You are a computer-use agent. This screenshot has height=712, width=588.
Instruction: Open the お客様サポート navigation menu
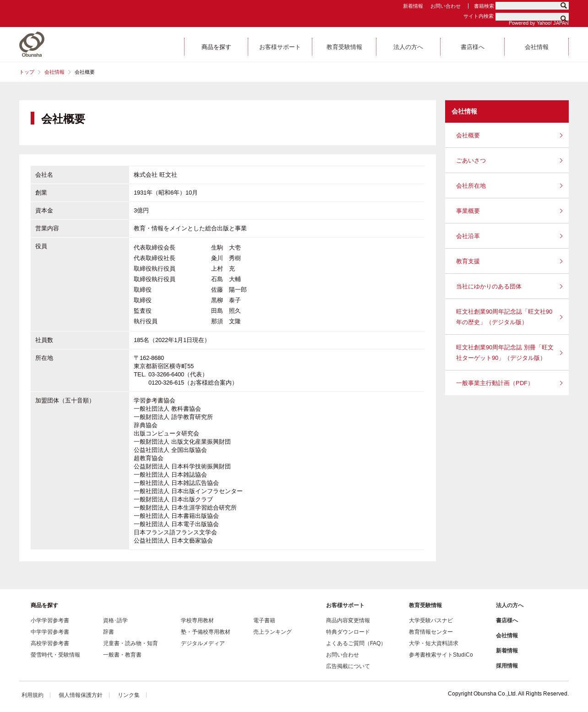280,47
